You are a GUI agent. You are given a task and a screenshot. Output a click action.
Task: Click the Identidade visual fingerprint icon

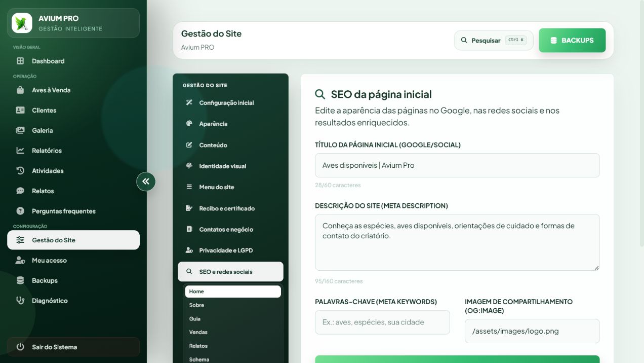[x=189, y=166]
